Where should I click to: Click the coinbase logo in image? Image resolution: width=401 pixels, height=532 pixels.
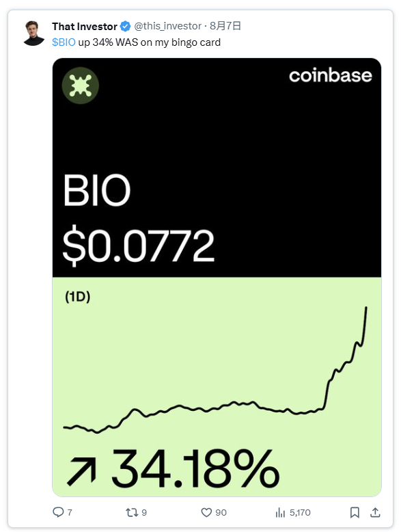tap(330, 75)
